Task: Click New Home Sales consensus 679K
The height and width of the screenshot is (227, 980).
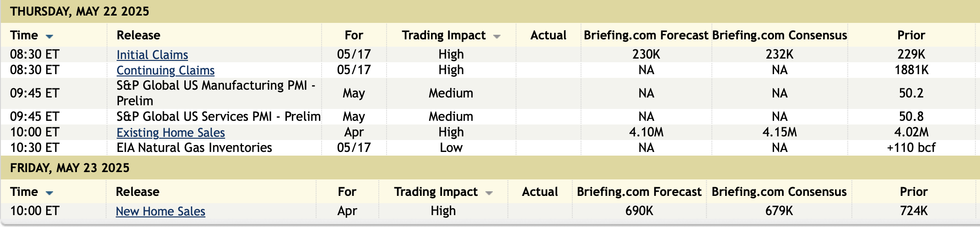Action: (779, 211)
